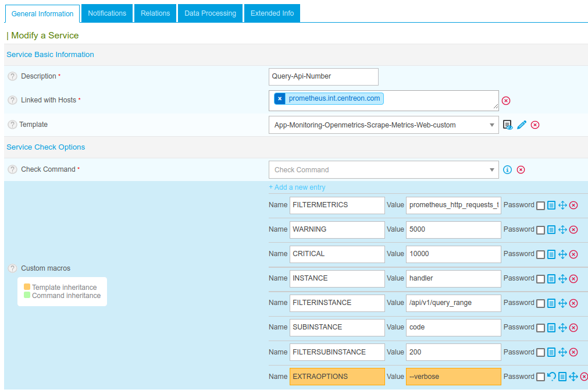The width and height of the screenshot is (588, 390).
Task: Click the Add a new entry link
Action: coord(297,187)
